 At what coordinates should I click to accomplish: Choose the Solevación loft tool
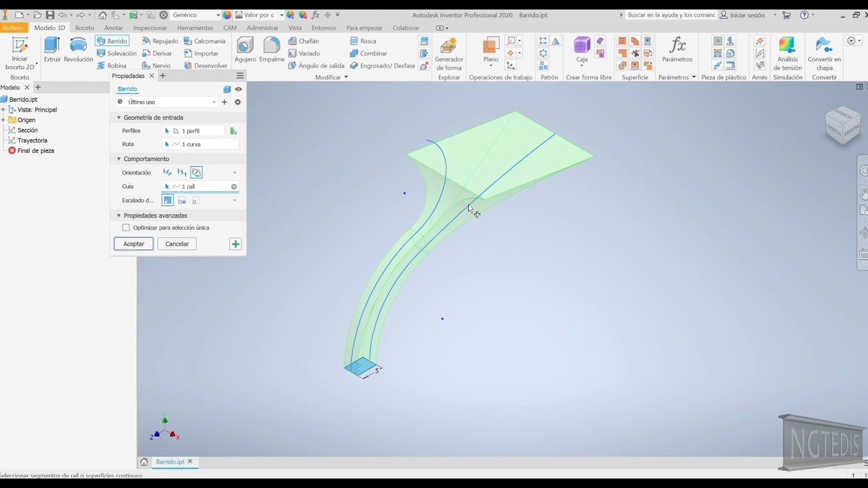(117, 53)
